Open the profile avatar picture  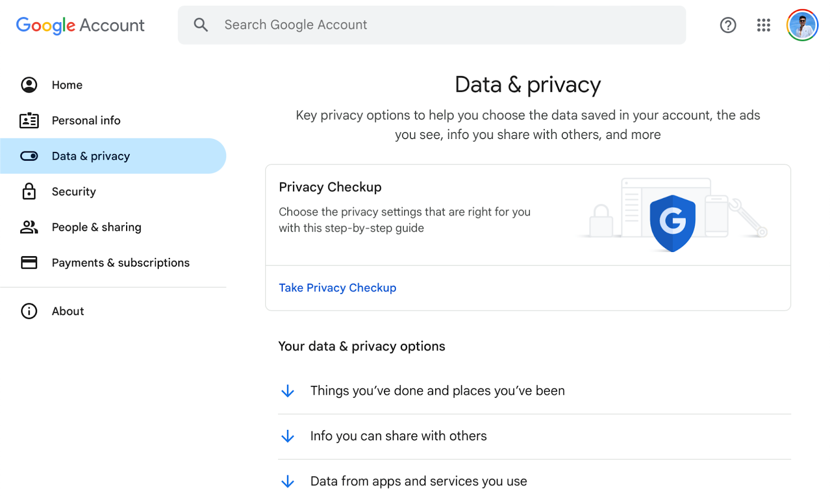pyautogui.click(x=802, y=25)
